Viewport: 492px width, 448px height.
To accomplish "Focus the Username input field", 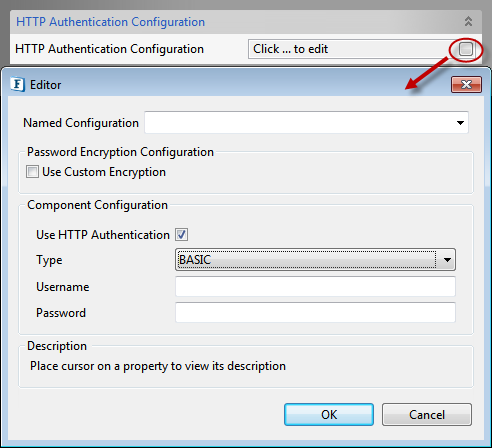I will pyautogui.click(x=315, y=287).
